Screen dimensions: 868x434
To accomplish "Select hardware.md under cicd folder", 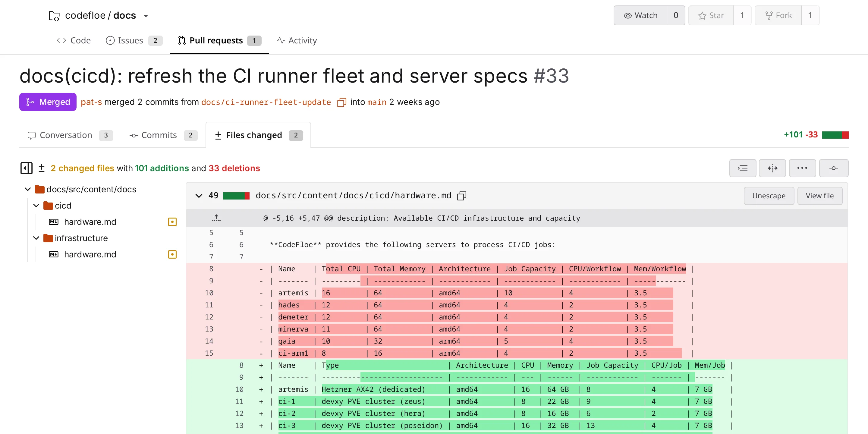I will pyautogui.click(x=90, y=222).
